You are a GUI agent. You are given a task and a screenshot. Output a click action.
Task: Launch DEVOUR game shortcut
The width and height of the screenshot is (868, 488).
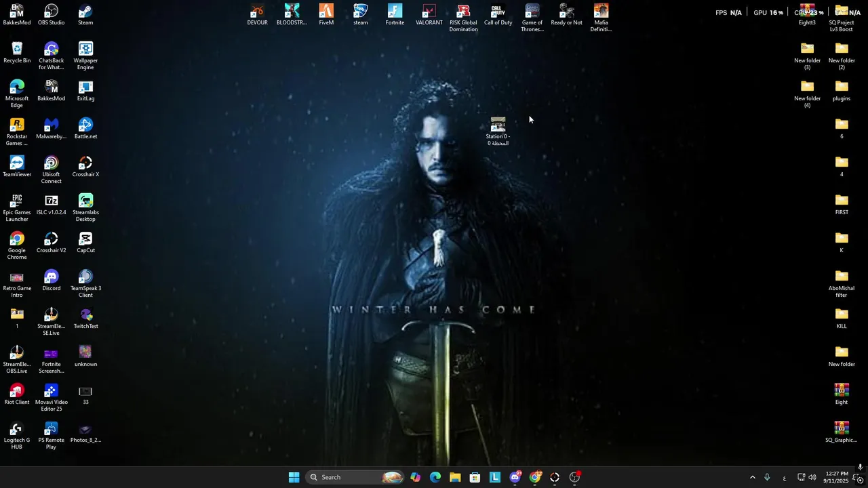(257, 15)
